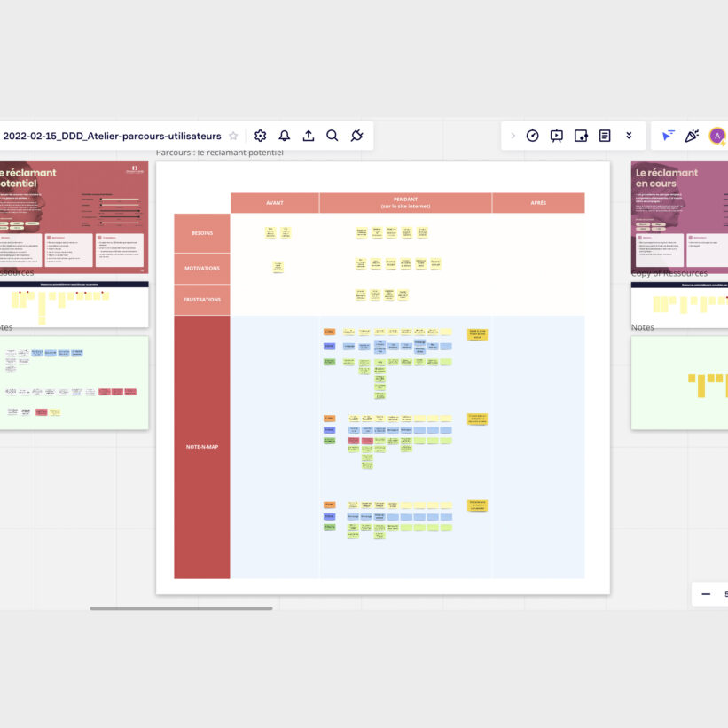Toggle collaborators' cursors visibility
This screenshot has width=728, height=728.
click(668, 136)
